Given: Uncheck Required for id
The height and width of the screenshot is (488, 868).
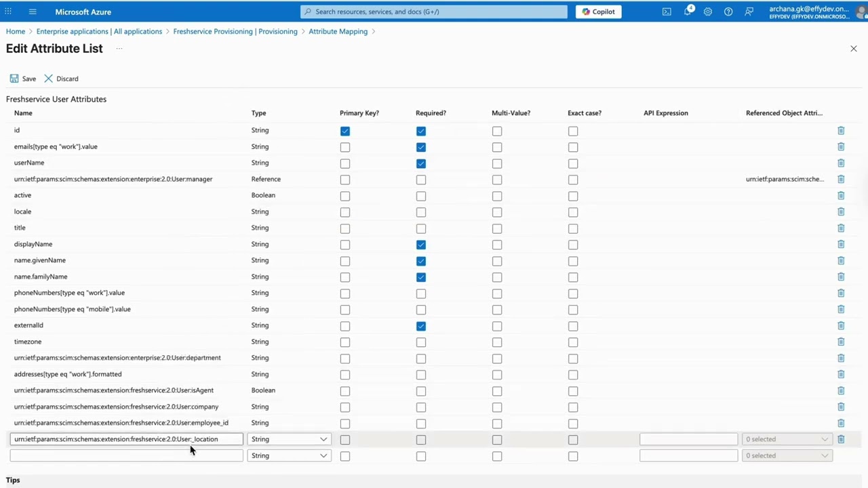Looking at the screenshot, I should tap(421, 131).
